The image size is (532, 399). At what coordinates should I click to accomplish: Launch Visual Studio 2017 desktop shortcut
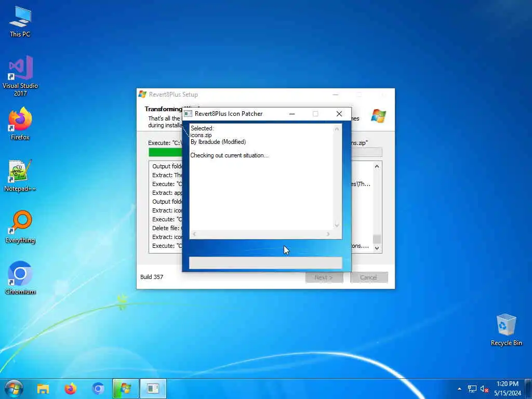[20, 76]
